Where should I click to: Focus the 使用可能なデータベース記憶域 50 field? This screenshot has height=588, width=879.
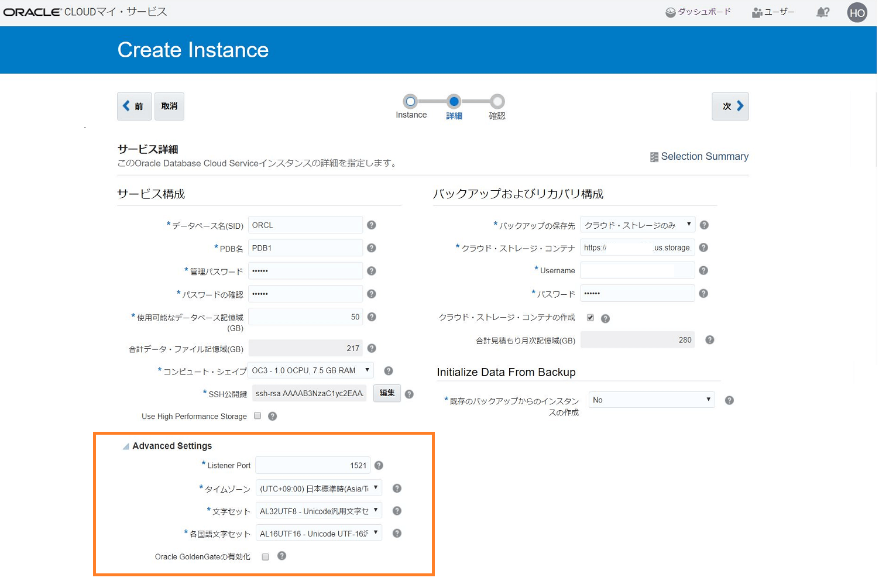pyautogui.click(x=305, y=317)
